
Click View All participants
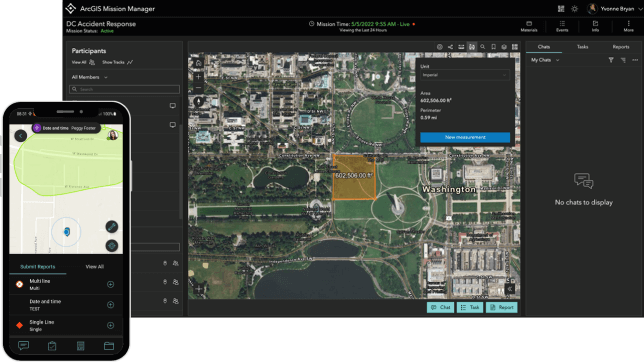pos(83,62)
